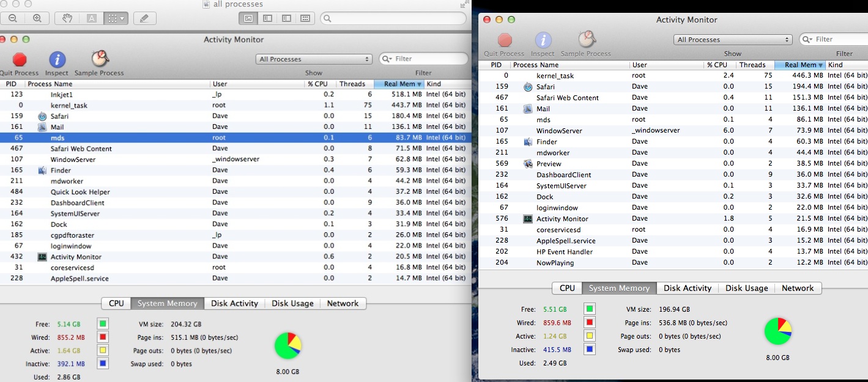This screenshot has width=868, height=382.
Task: Open Network tab in left Activity Monitor
Action: [x=343, y=303]
